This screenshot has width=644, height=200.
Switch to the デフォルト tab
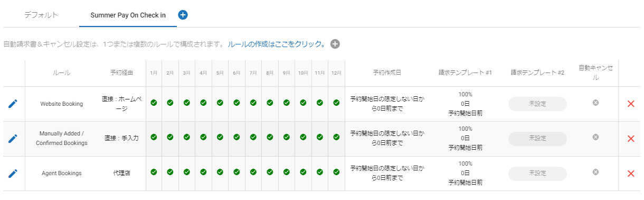pyautogui.click(x=41, y=15)
